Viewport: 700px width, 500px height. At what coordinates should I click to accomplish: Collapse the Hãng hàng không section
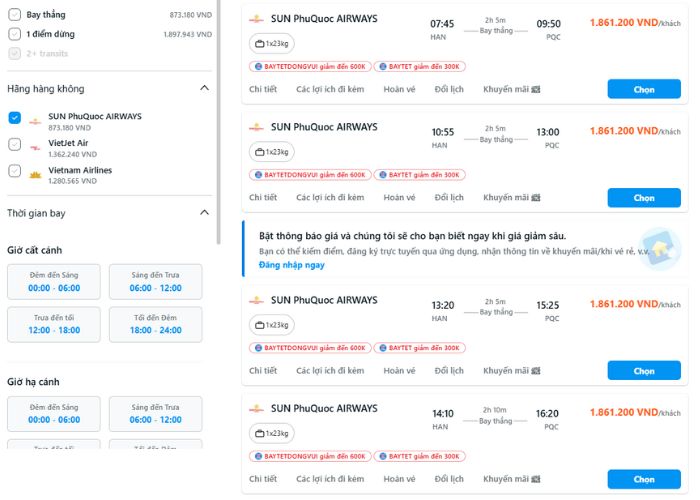[204, 89]
